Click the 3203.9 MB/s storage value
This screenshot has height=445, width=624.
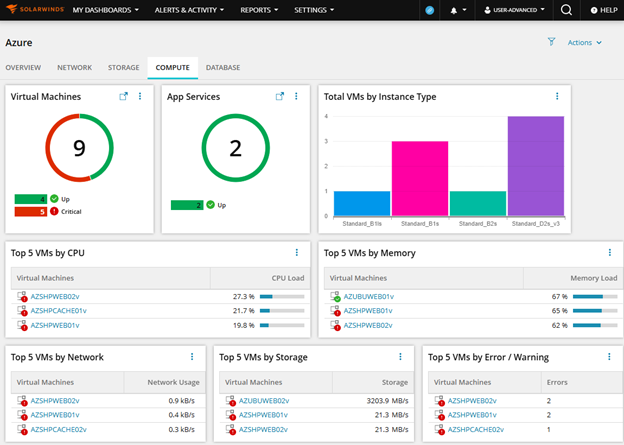pyautogui.click(x=387, y=401)
